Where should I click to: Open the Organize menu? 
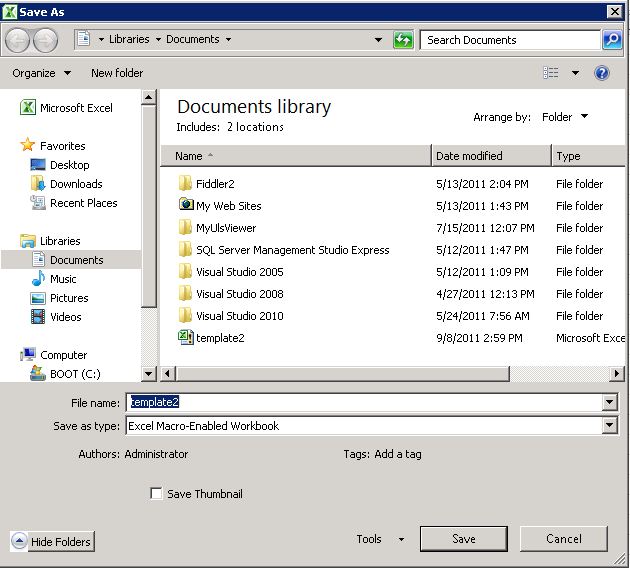pyautogui.click(x=41, y=73)
